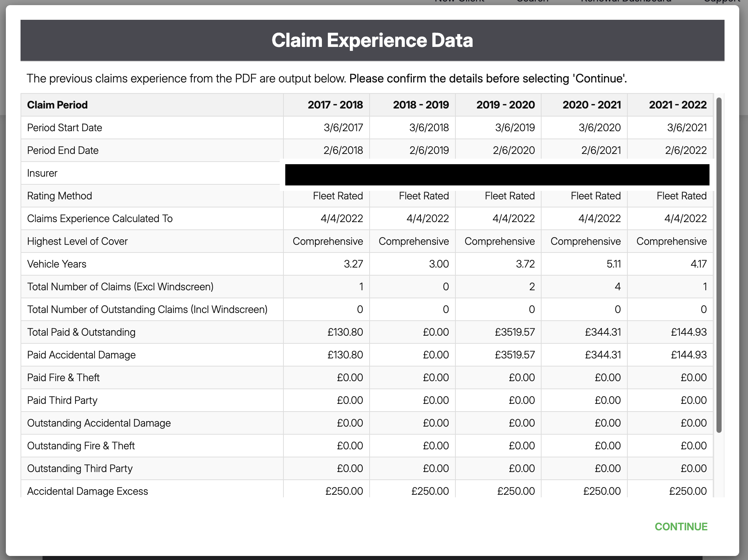748x560 pixels.
Task: Click vehicle years value 5.11
Action: (x=614, y=264)
